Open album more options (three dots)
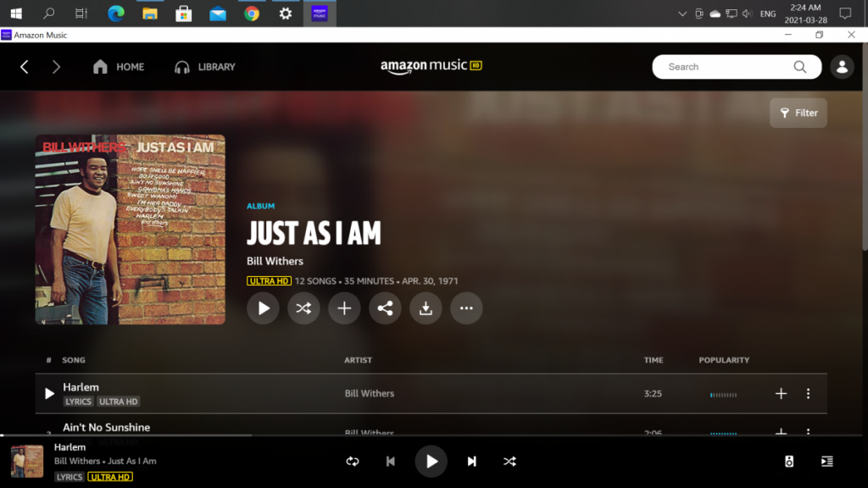868x488 pixels. (466, 308)
